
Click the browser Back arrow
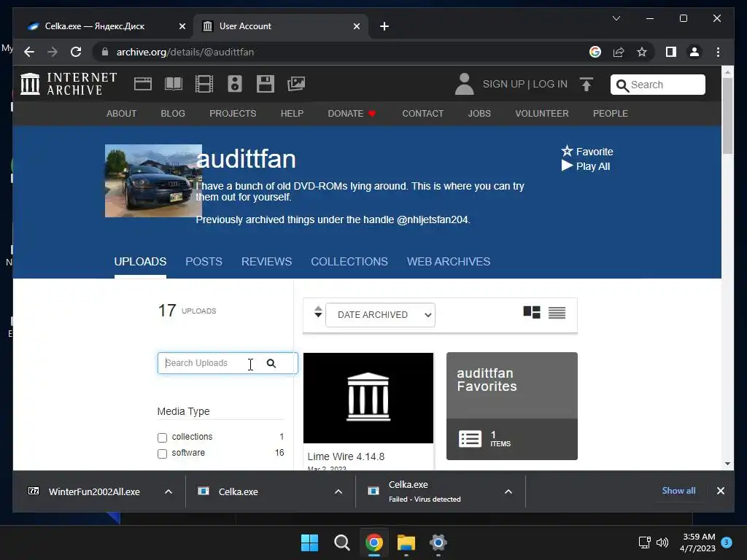click(x=29, y=52)
